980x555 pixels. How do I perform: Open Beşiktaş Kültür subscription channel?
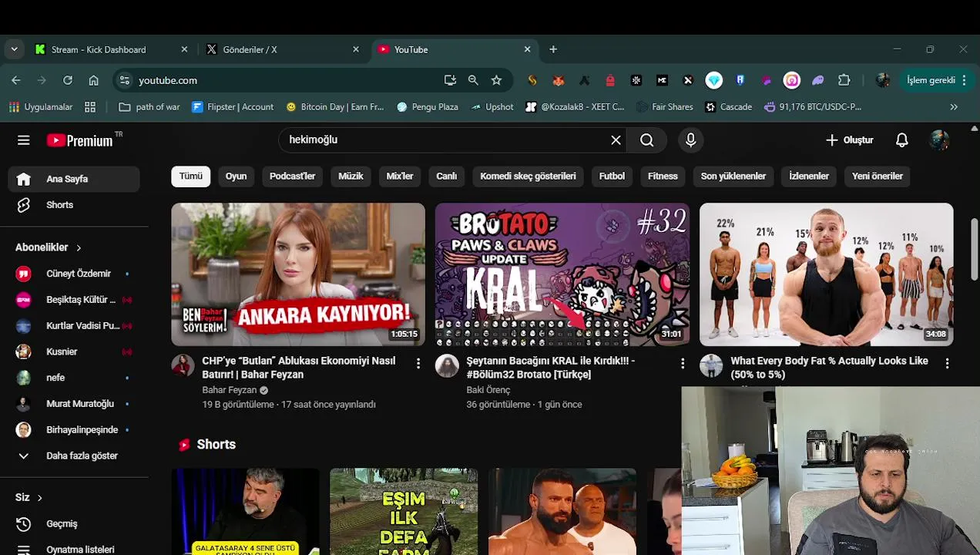click(x=74, y=300)
